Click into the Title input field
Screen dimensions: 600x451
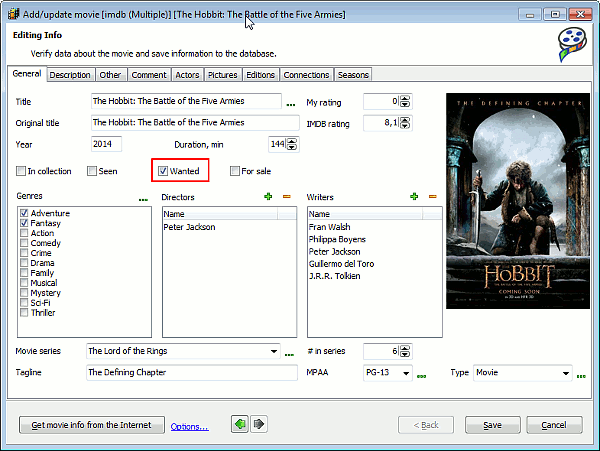coord(186,101)
